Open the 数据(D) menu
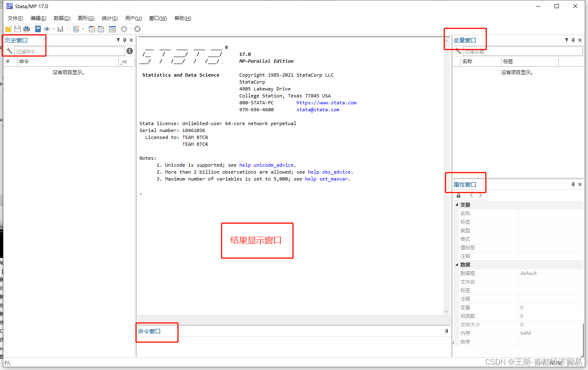 coord(62,18)
